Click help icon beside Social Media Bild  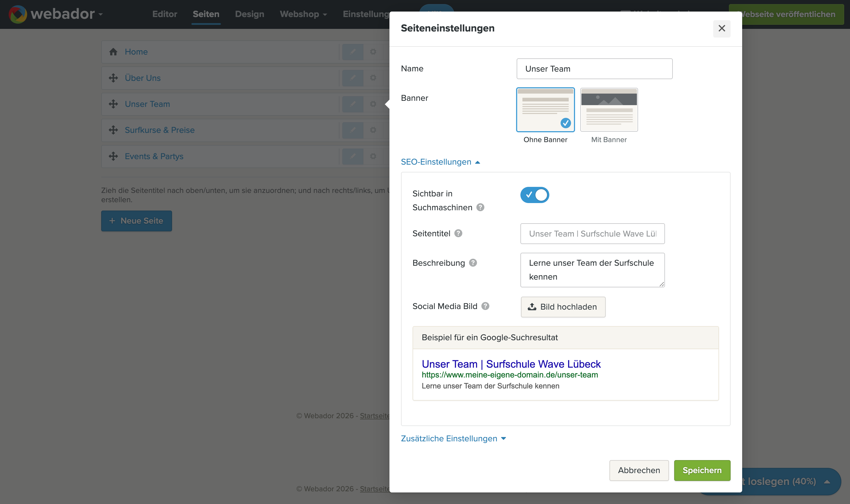[x=485, y=306]
